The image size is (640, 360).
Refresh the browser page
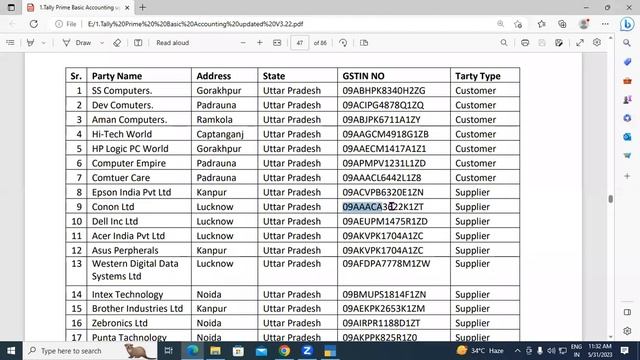(33, 24)
